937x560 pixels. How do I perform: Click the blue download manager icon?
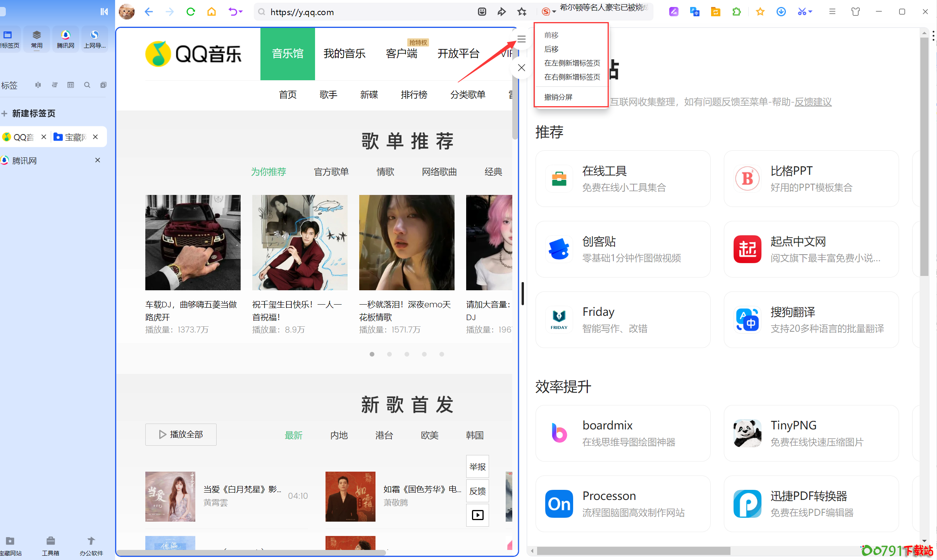[781, 12]
